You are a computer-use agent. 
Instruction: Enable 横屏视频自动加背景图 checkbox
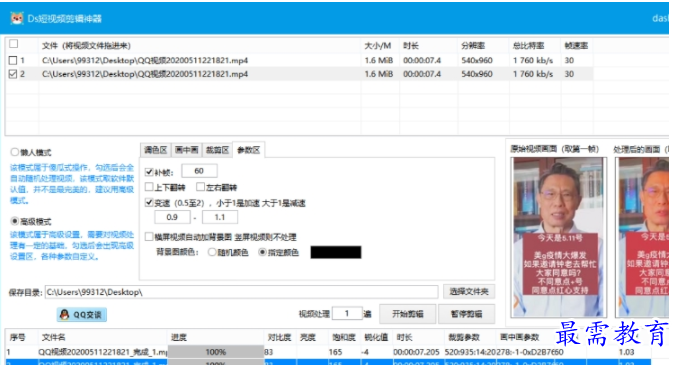(x=149, y=236)
